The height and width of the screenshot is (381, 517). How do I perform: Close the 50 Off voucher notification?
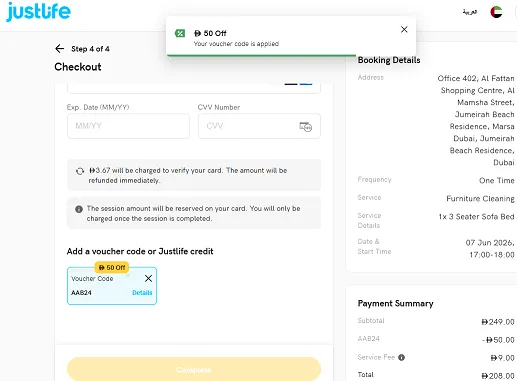tap(404, 30)
